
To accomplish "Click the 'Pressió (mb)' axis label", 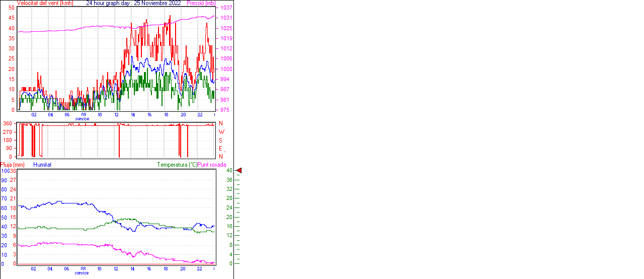I will [x=200, y=3].
